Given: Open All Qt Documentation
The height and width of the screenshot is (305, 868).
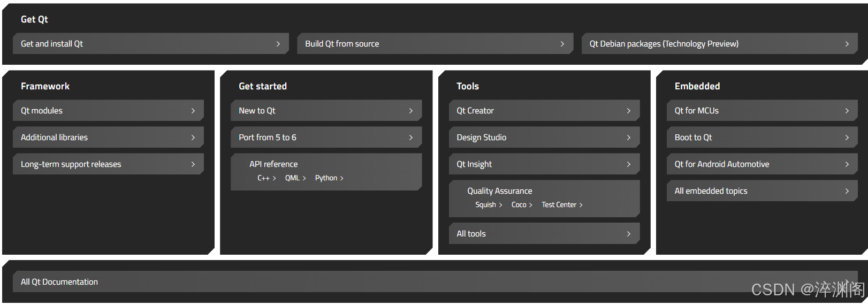Looking at the screenshot, I should click(435, 282).
